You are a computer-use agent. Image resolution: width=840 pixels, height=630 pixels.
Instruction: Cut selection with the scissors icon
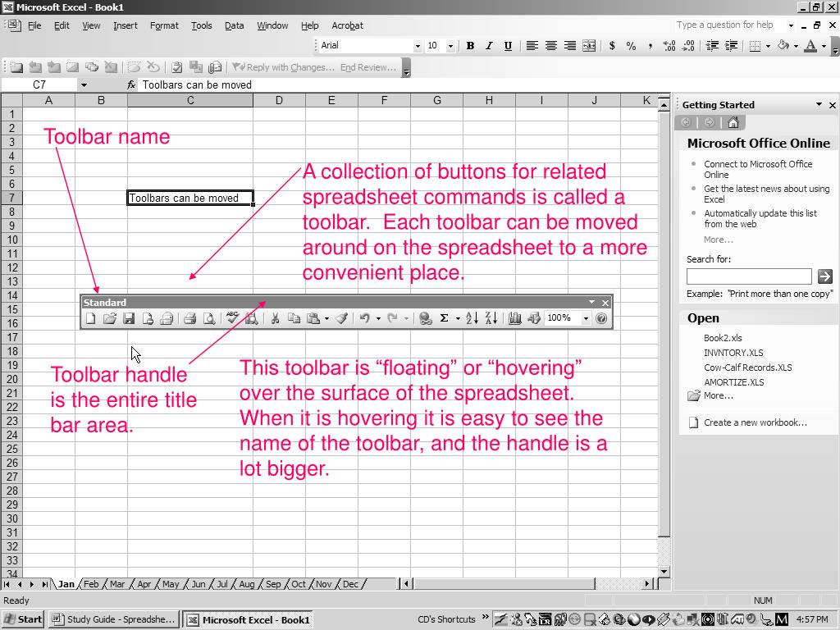click(x=275, y=319)
